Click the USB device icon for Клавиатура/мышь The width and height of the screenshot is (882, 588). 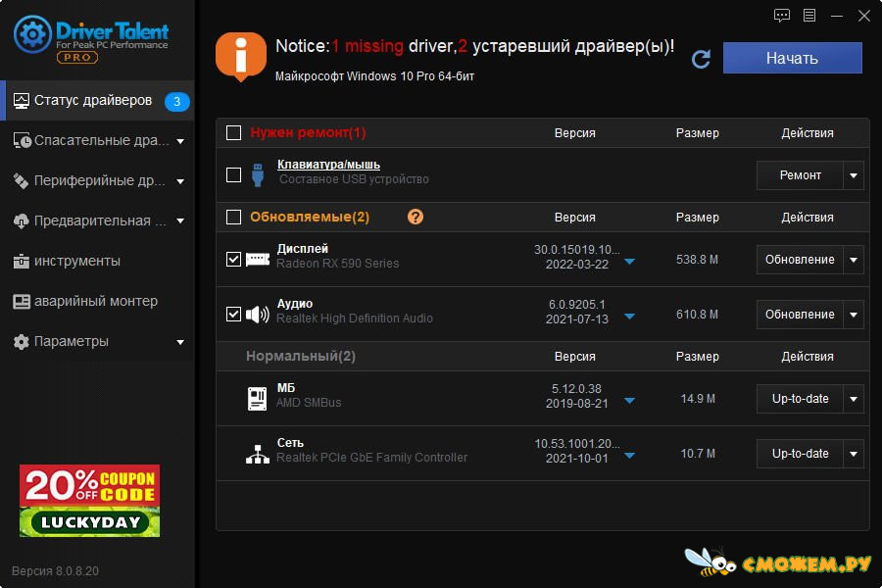pos(258,174)
